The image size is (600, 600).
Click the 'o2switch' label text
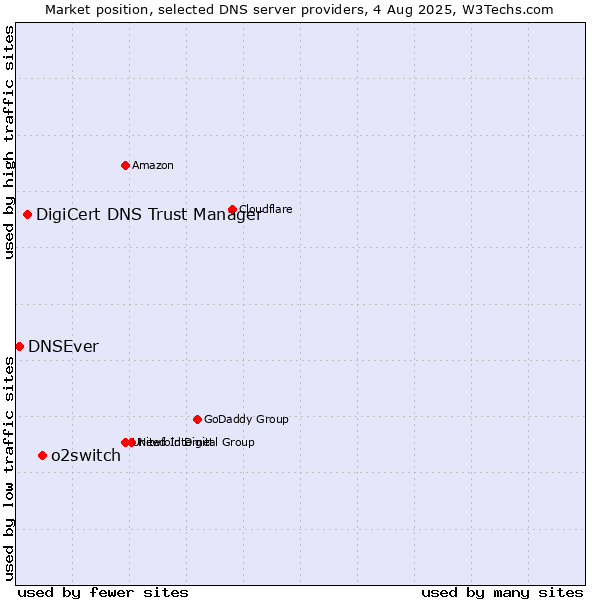[86, 455]
